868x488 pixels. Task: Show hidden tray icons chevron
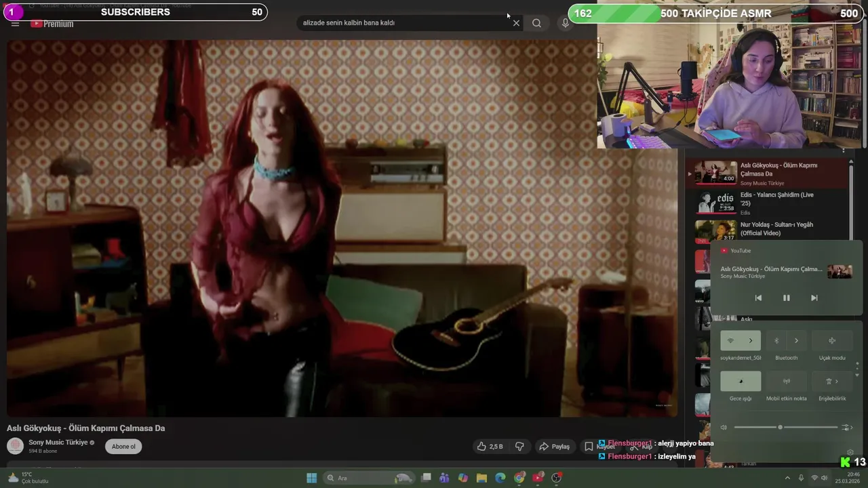[787, 478]
